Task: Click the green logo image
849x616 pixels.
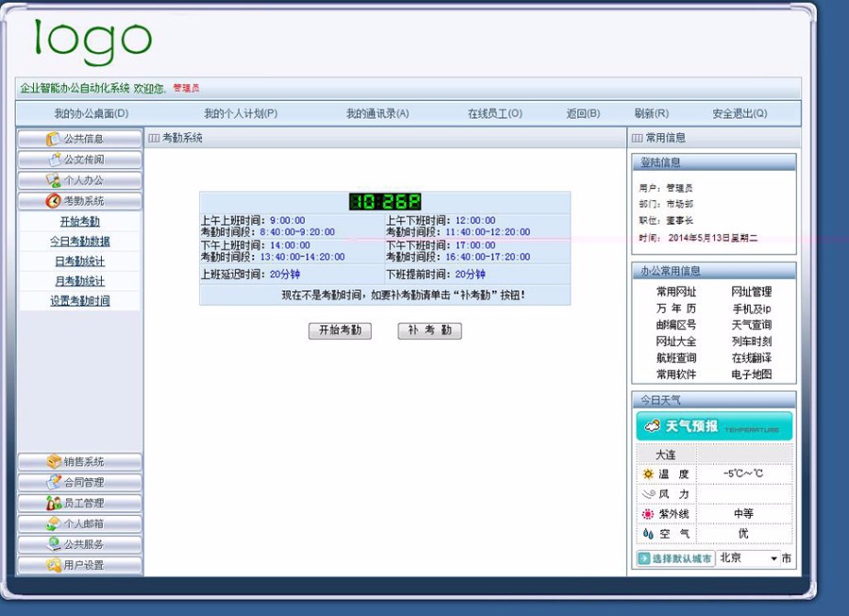Action: coord(93,42)
